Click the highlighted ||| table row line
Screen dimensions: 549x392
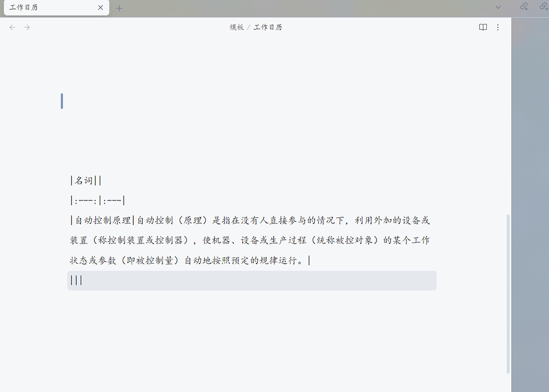point(212,281)
